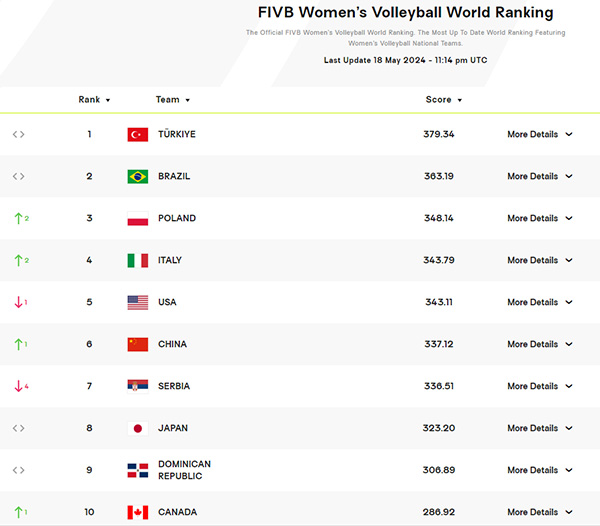Screen dimensions: 600x526
Task: Expand More Details for Poland
Action: 540,218
